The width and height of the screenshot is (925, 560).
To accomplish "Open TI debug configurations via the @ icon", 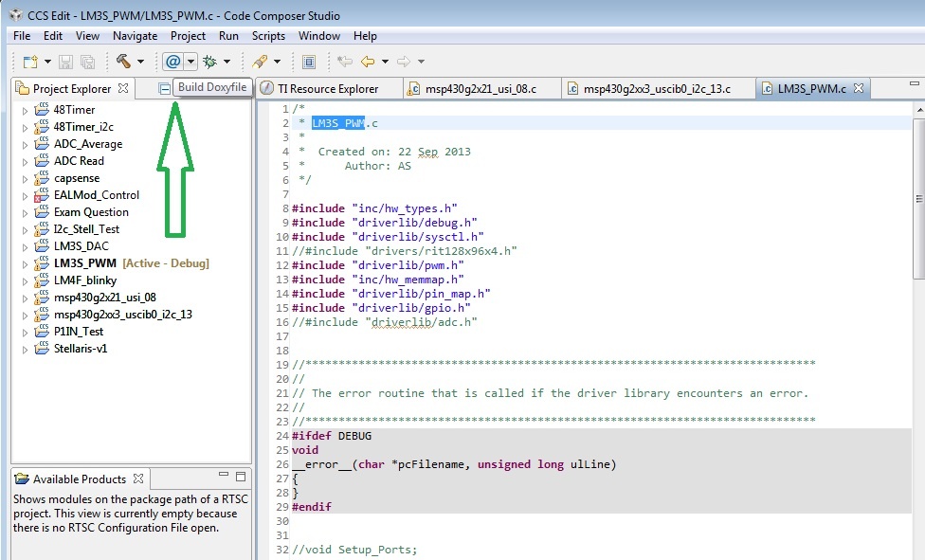I will [x=173, y=61].
